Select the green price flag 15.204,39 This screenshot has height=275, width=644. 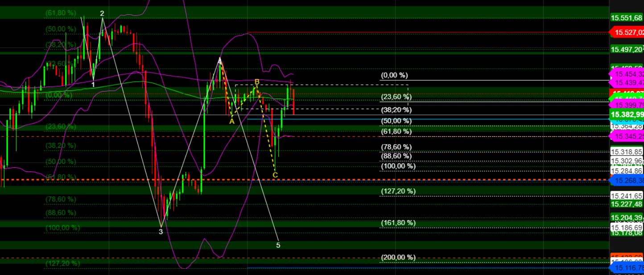pos(625,217)
